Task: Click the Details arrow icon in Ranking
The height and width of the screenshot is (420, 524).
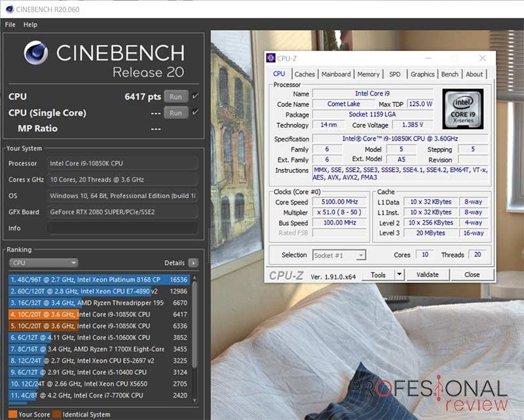Action: click(193, 263)
